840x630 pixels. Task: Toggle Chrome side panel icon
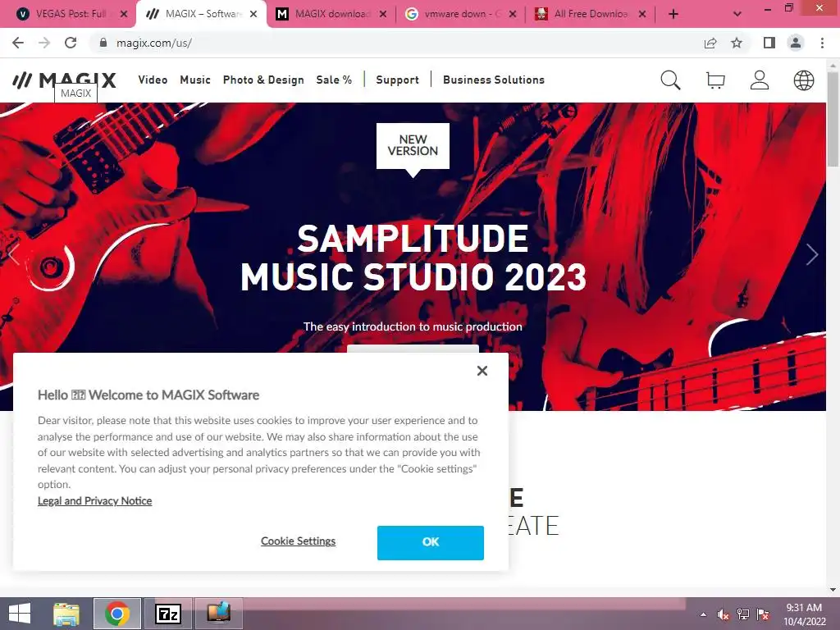pyautogui.click(x=769, y=43)
